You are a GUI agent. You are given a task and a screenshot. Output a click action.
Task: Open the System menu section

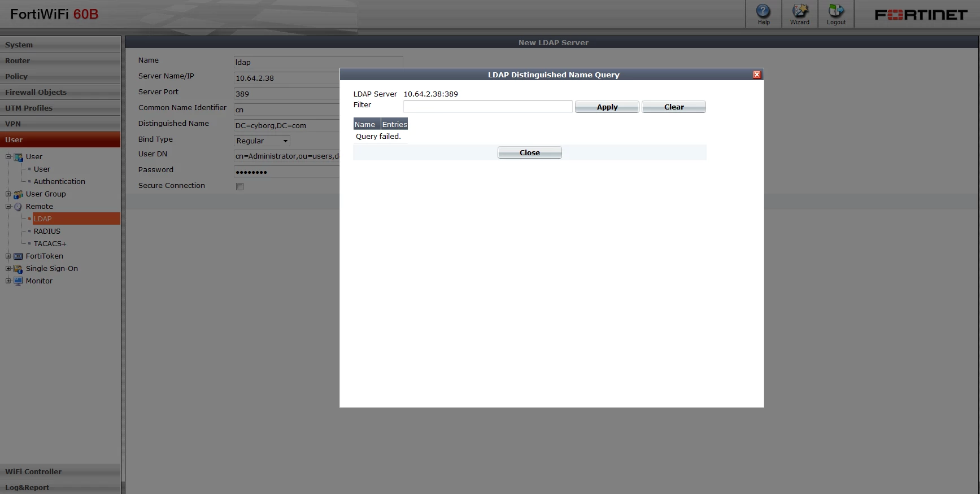point(60,45)
